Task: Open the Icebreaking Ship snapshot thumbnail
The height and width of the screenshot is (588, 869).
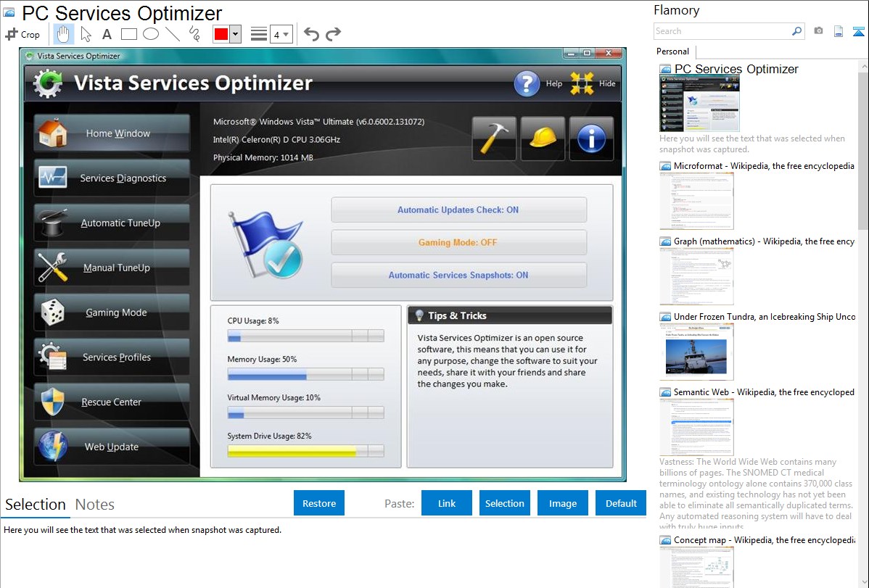Action: click(696, 352)
